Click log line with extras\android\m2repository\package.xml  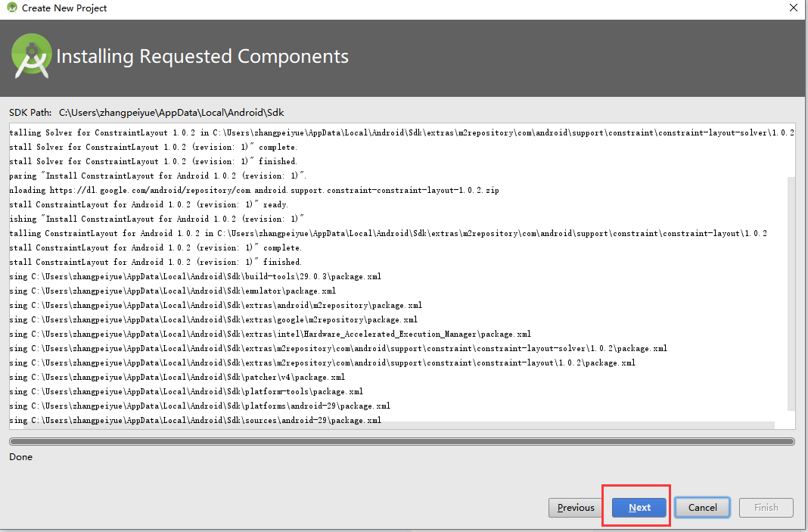coord(216,305)
